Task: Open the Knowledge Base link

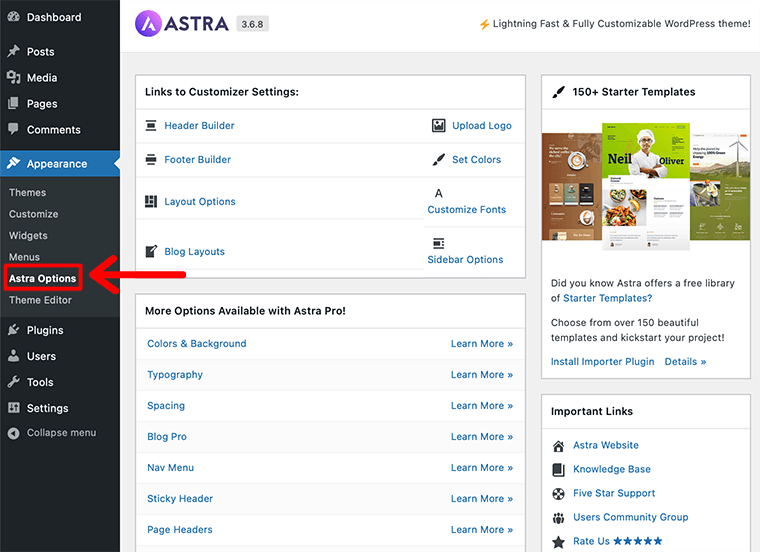Action: point(611,469)
